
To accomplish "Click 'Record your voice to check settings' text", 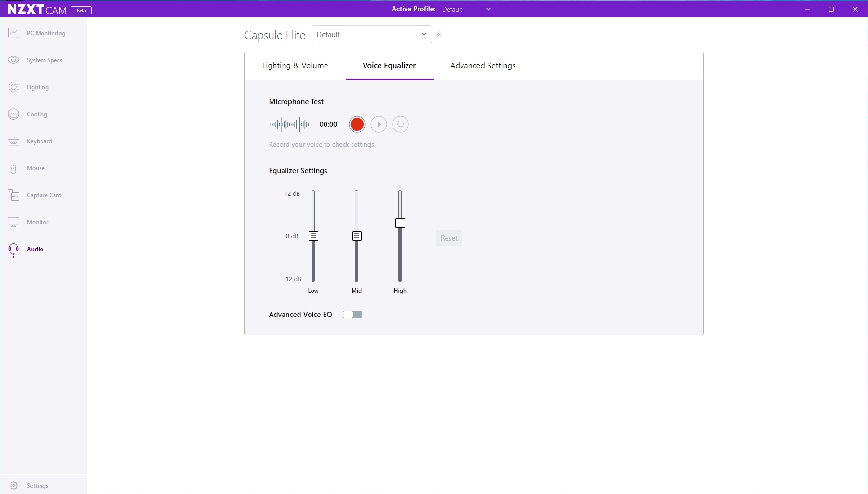I will [322, 144].
